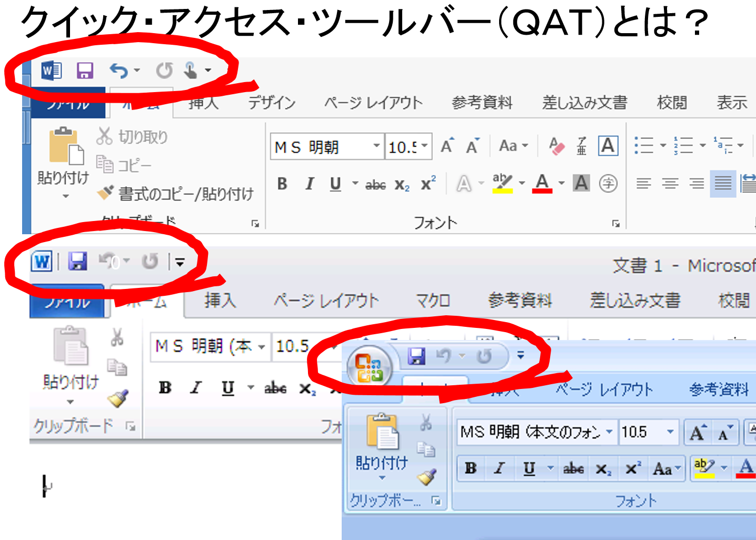The height and width of the screenshot is (540, 756).
Task: Click yellow highlight color beside text effects icon
Action: click(502, 184)
